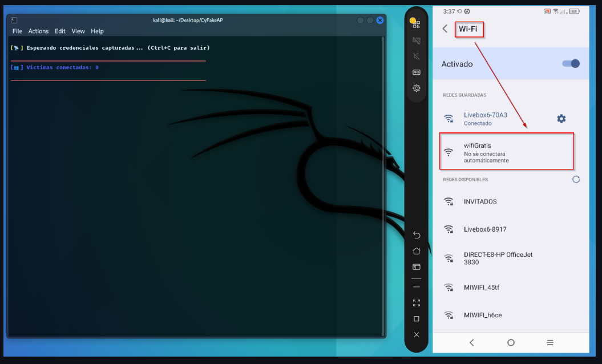602x364 pixels.
Task: Choose the DIRECT-E8-HP OfficeJet 3830 network
Action: 511,258
